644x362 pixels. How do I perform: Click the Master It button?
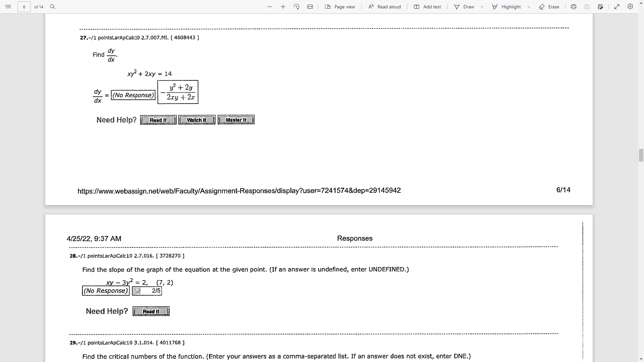pos(236,120)
